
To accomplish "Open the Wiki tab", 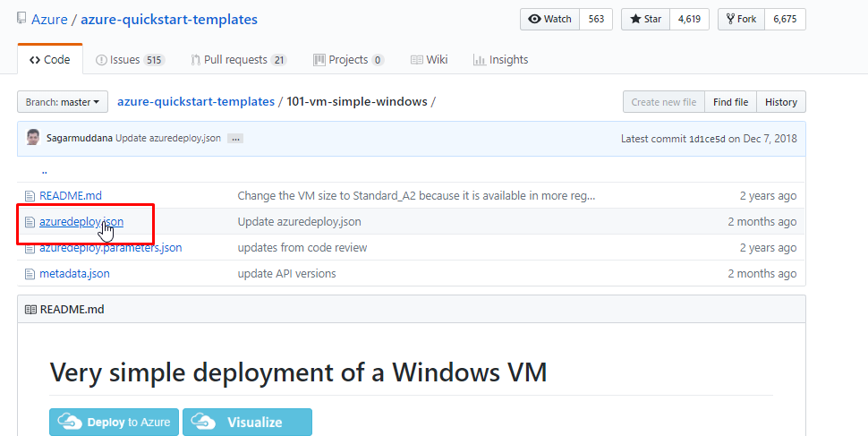I will tap(429, 60).
